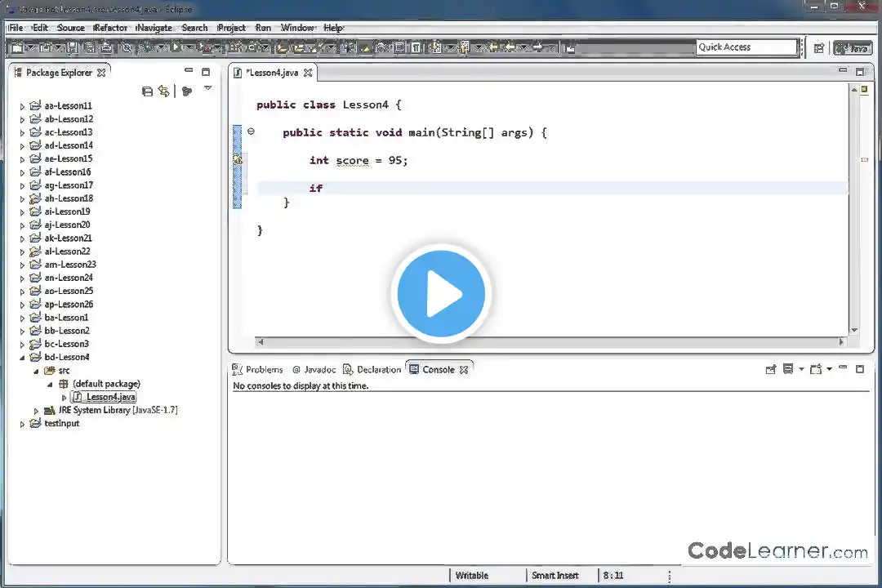Click the large video play button
The height and width of the screenshot is (588, 882).
[x=441, y=294]
